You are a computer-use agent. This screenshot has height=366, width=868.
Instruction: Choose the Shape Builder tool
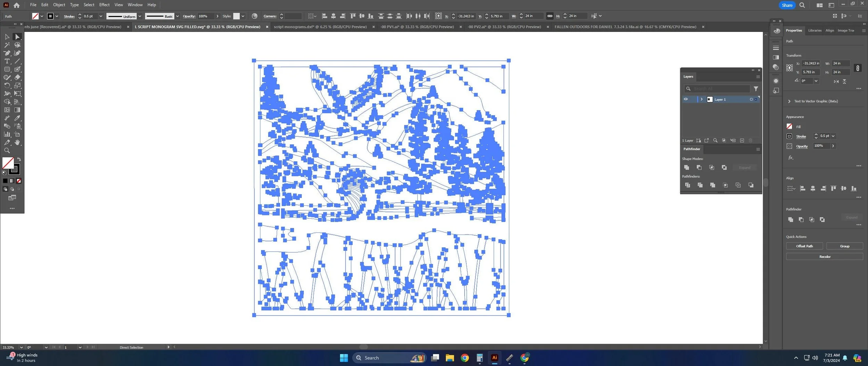[x=7, y=102]
